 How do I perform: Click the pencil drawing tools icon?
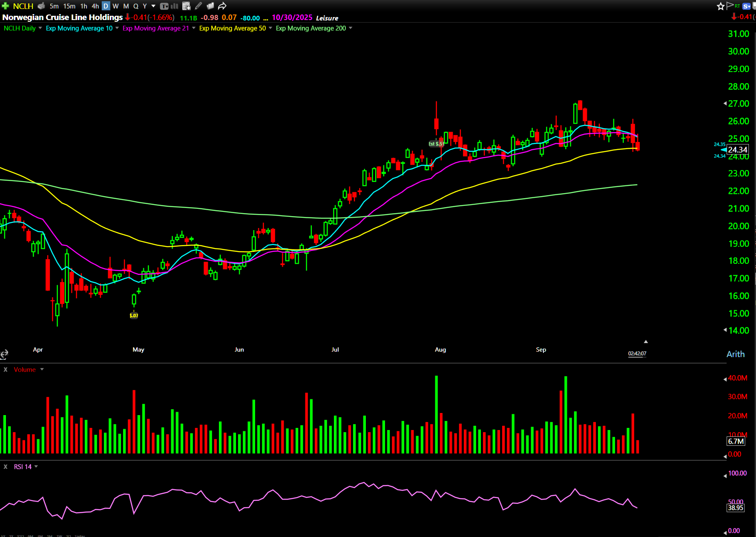(x=198, y=6)
